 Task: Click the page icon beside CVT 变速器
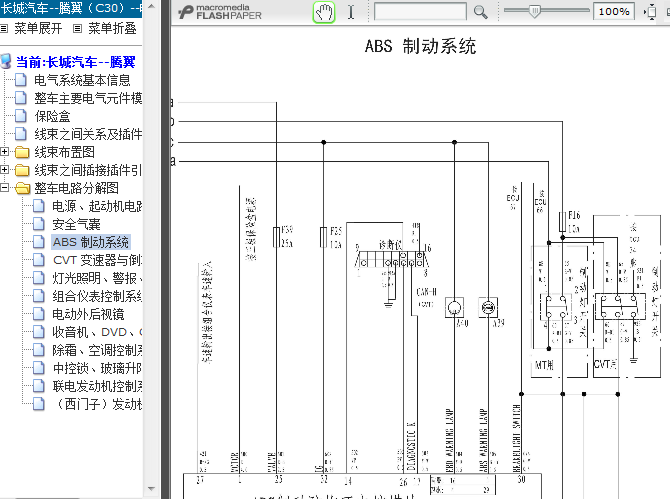click(x=38, y=260)
